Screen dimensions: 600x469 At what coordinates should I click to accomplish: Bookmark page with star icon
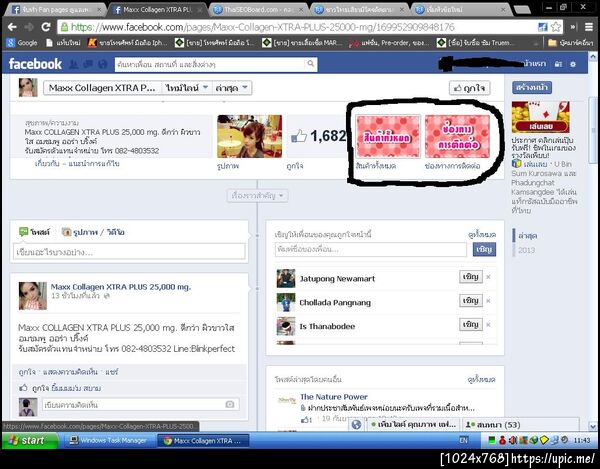(556, 27)
